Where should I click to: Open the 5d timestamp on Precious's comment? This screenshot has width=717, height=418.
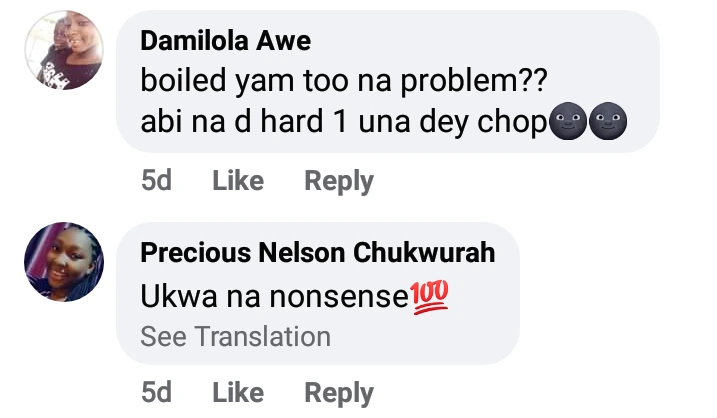[x=156, y=393]
